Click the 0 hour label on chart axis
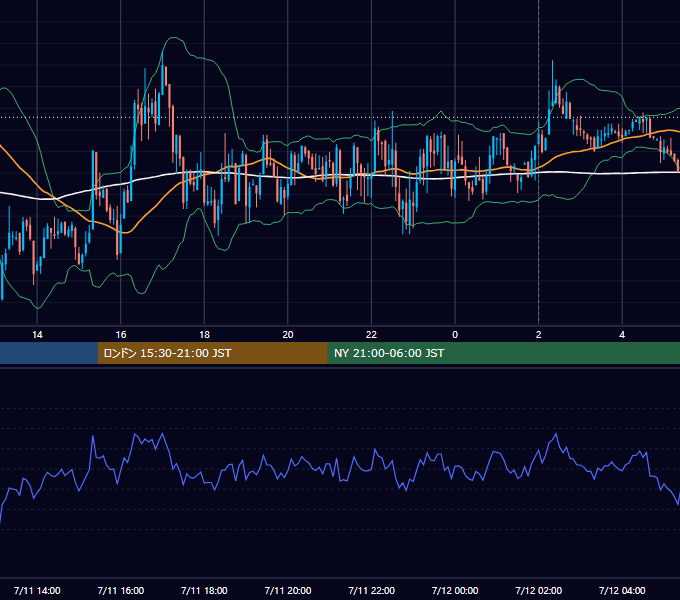This screenshot has width=680, height=600. pos(455,335)
